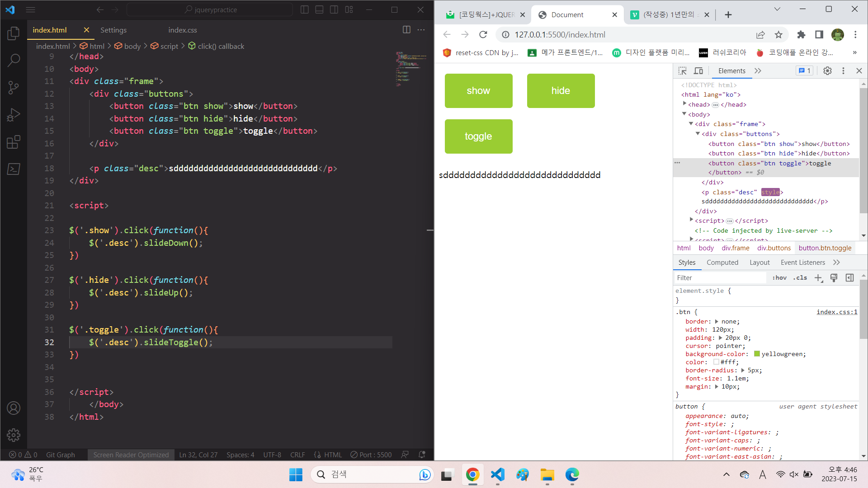
Task: Open yellowgreen background-color swatch
Action: [x=757, y=354]
